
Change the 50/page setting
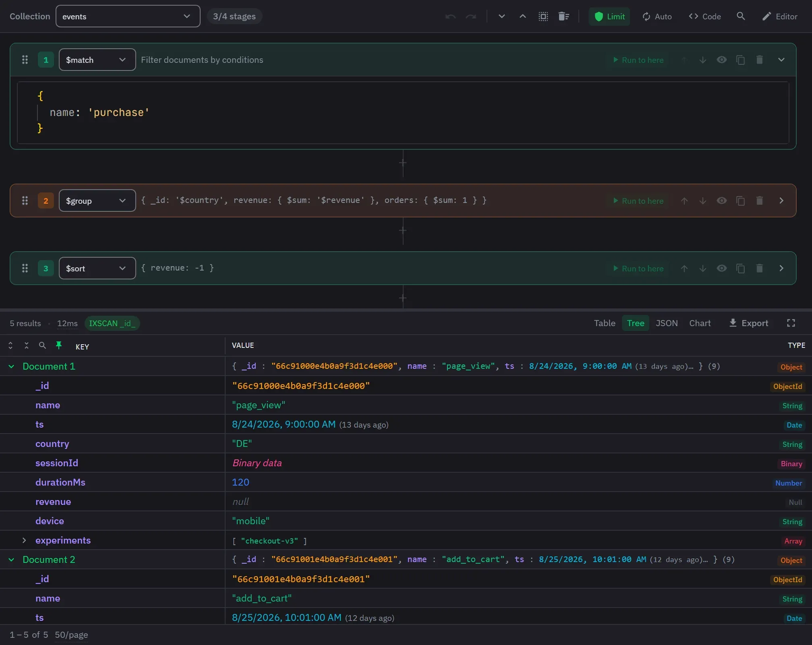click(x=71, y=635)
